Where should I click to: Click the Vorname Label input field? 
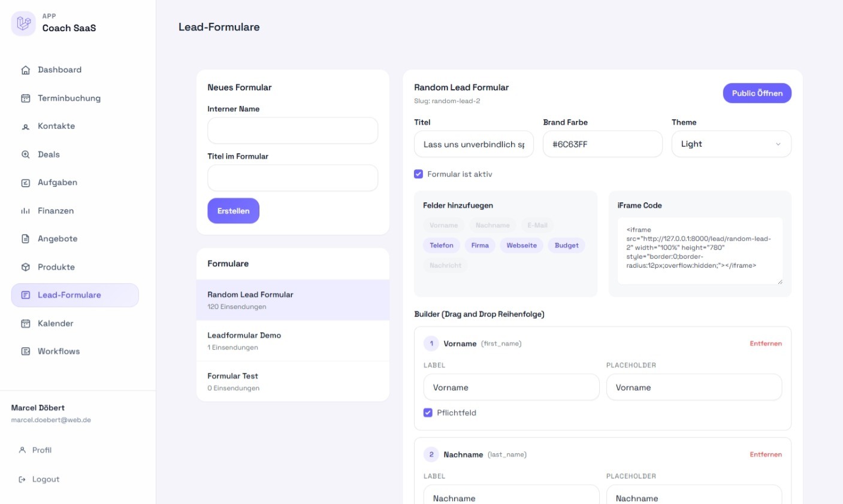click(512, 387)
